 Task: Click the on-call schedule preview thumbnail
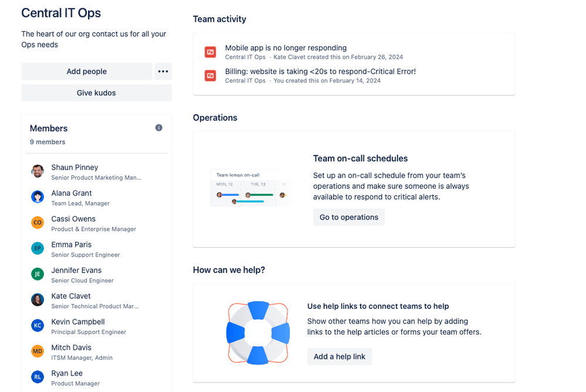[252, 188]
